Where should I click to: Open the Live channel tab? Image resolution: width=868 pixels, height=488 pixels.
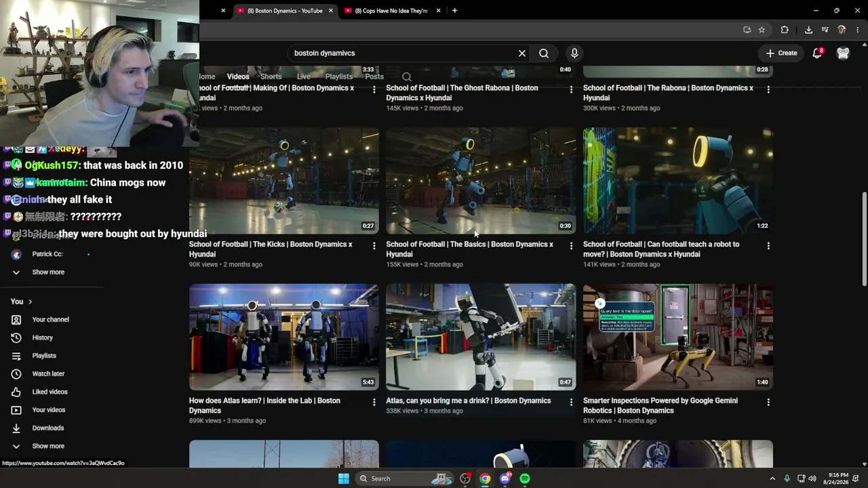(303, 77)
